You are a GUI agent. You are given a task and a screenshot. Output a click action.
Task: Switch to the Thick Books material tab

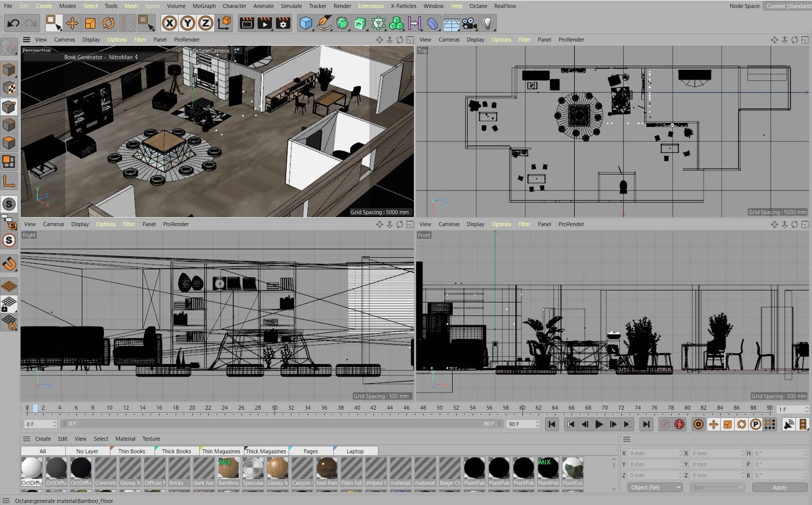pyautogui.click(x=176, y=451)
